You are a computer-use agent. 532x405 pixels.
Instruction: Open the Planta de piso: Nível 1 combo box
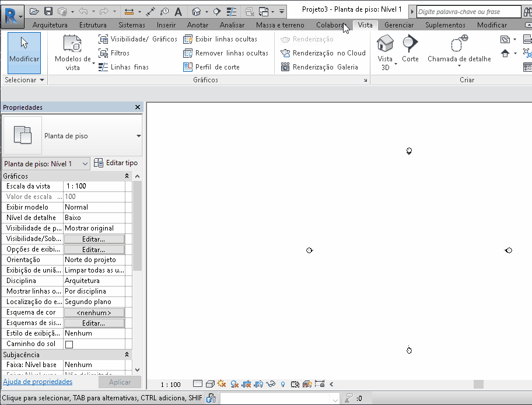coord(46,164)
